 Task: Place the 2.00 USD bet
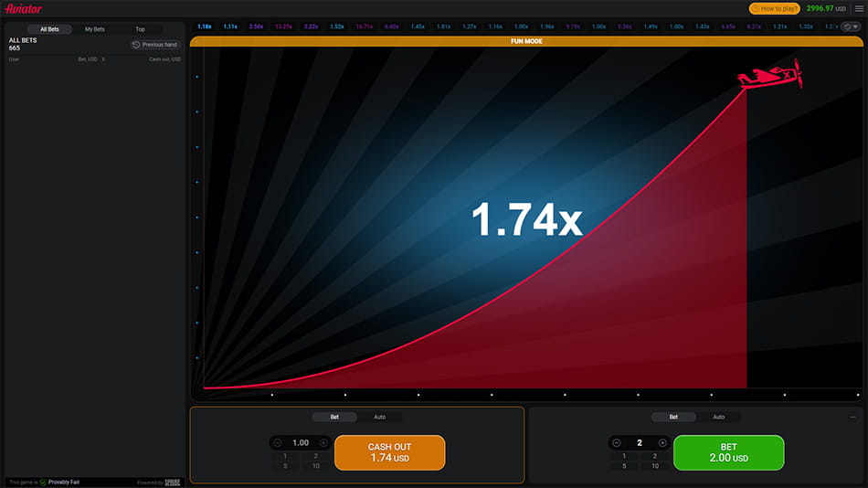(x=728, y=452)
